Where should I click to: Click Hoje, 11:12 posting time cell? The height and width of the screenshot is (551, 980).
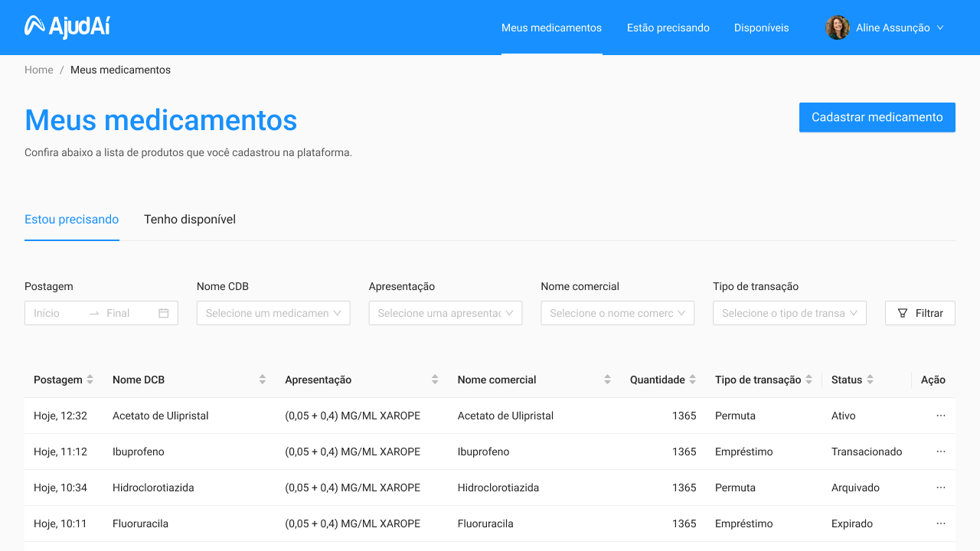tap(60, 452)
